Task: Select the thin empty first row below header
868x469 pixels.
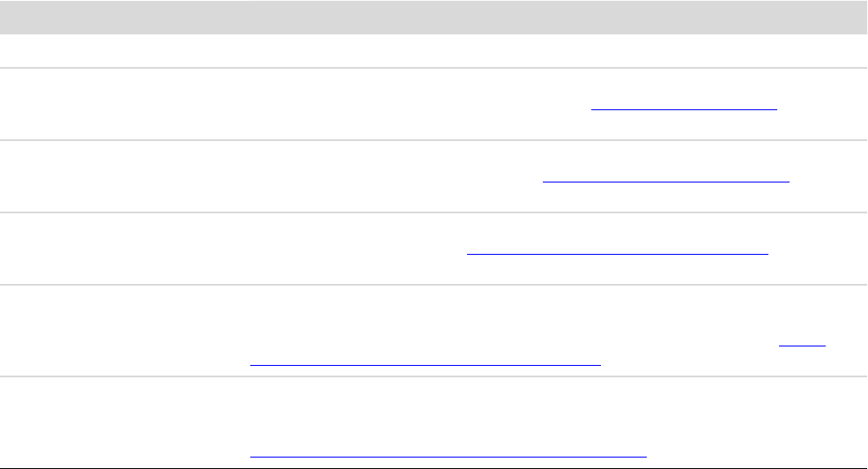Action: [x=434, y=51]
